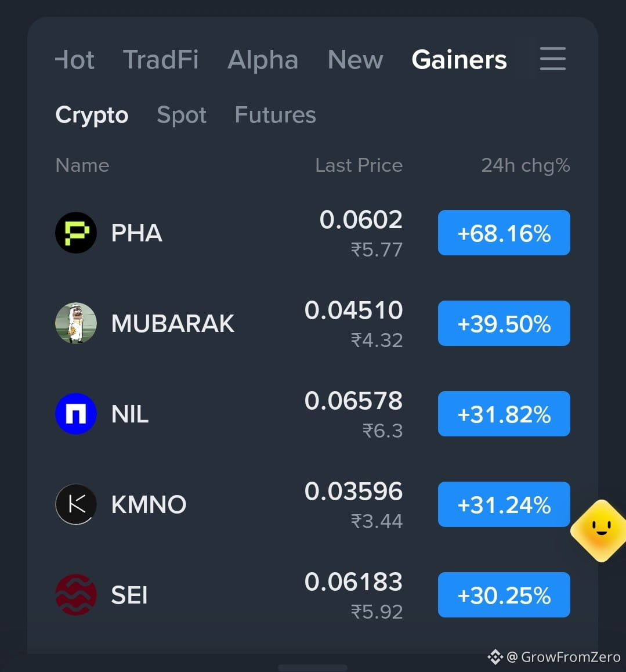This screenshot has height=672, width=626.
Task: Open the MUBARAK price 0.04510
Action: (x=353, y=310)
